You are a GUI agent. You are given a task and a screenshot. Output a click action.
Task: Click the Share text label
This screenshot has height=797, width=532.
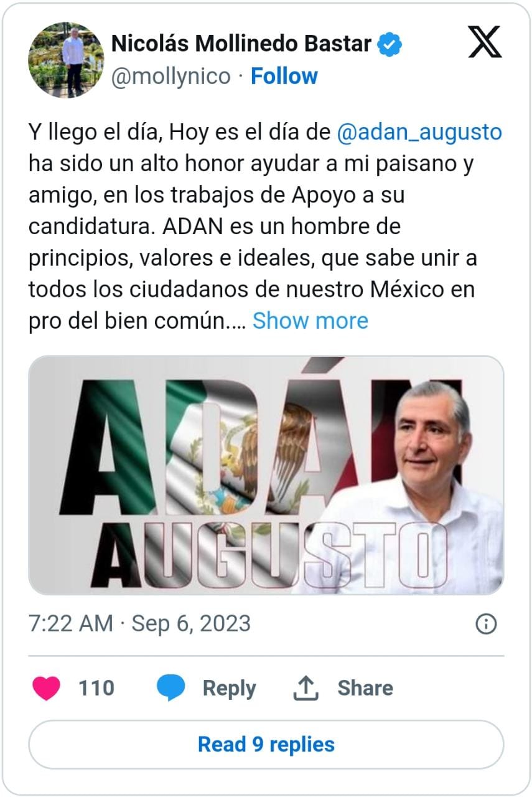pos(365,688)
